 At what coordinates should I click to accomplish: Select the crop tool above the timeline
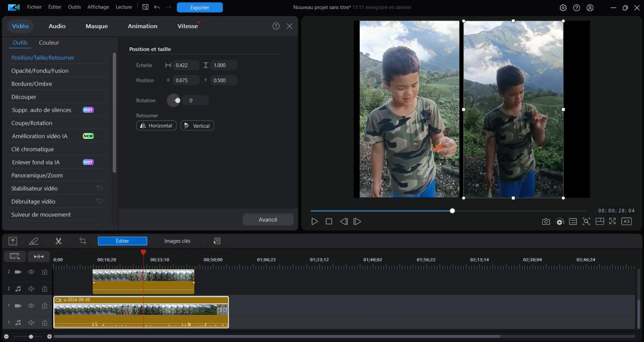coord(83,241)
